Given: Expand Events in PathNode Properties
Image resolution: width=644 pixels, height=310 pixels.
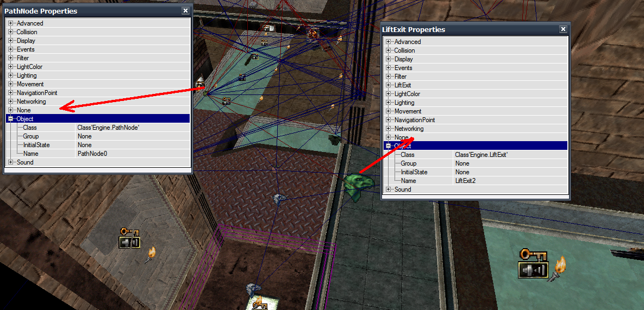Looking at the screenshot, I should [x=11, y=49].
